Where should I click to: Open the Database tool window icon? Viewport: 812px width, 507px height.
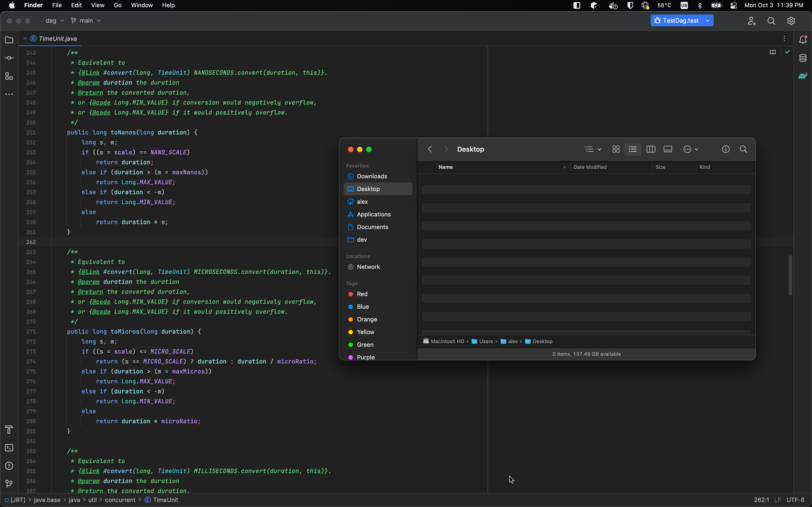[803, 58]
